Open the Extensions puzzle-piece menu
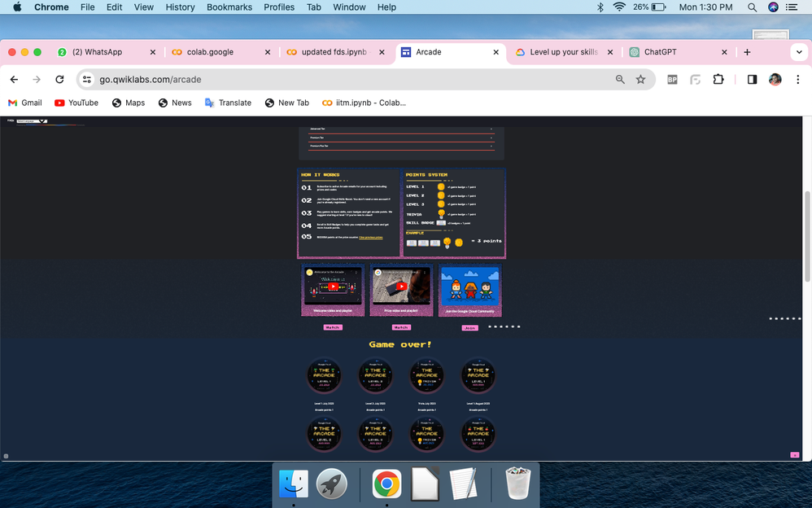The image size is (812, 508). point(718,79)
